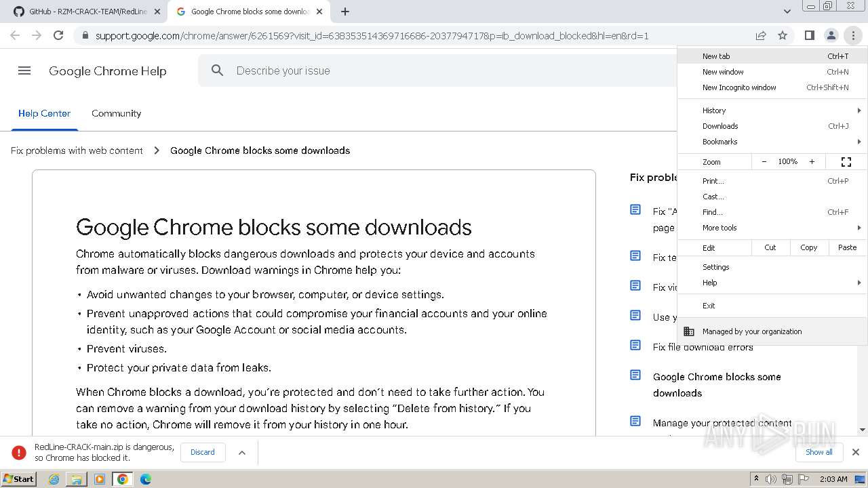The height and width of the screenshot is (488, 868).
Task: Close the download shelf bar
Action: 856,452
